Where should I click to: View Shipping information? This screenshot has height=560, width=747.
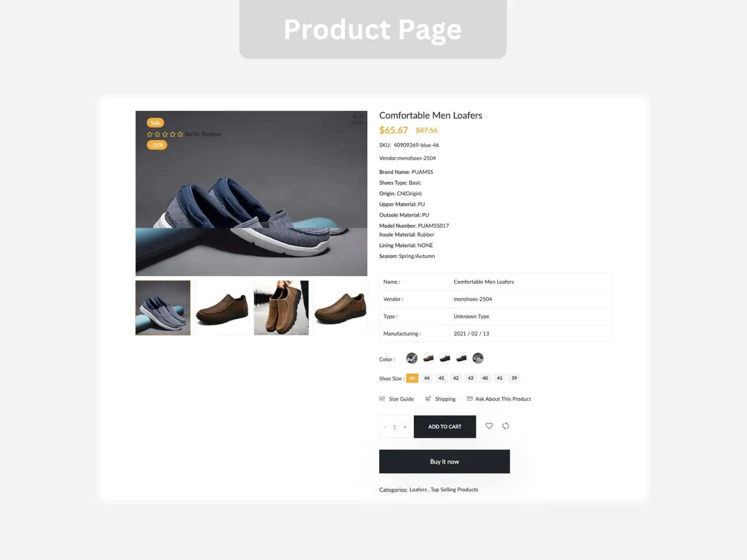[x=440, y=399]
